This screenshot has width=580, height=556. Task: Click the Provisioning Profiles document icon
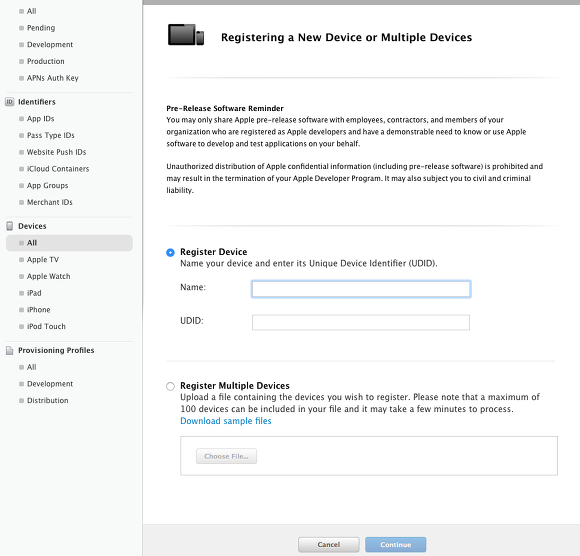(x=10, y=350)
